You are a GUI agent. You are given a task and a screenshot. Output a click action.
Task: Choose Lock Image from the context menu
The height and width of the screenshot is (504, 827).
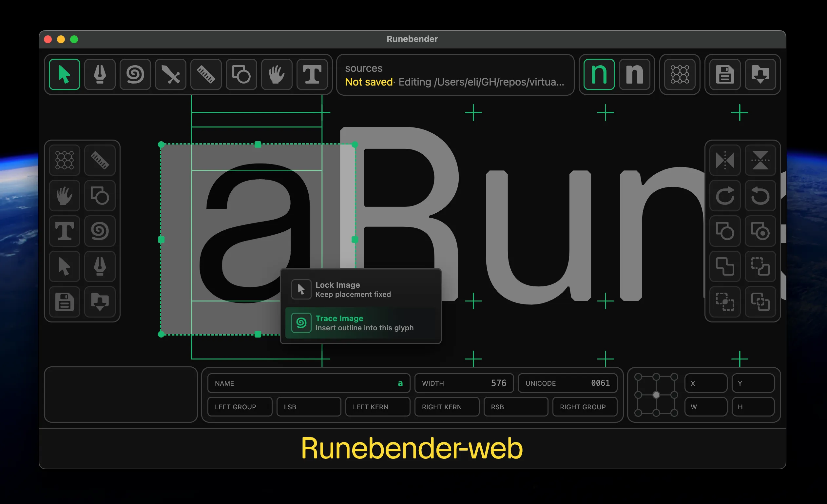[x=360, y=289]
